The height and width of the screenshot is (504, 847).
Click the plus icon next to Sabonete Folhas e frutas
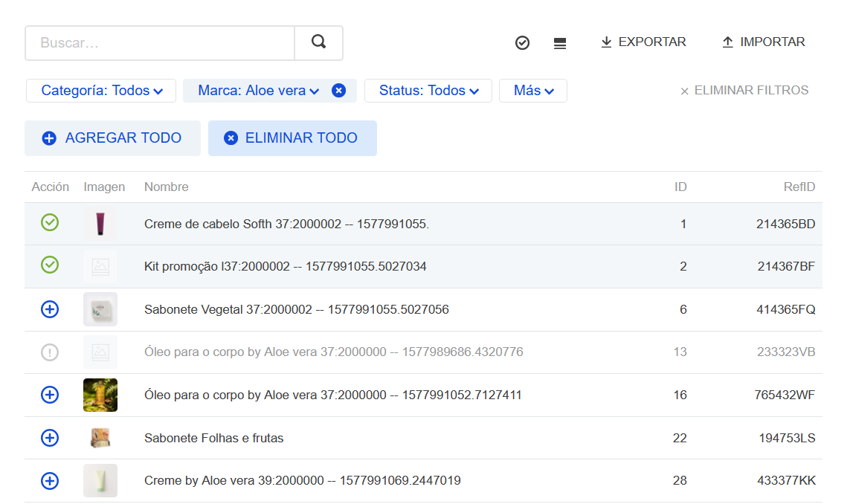click(x=50, y=438)
